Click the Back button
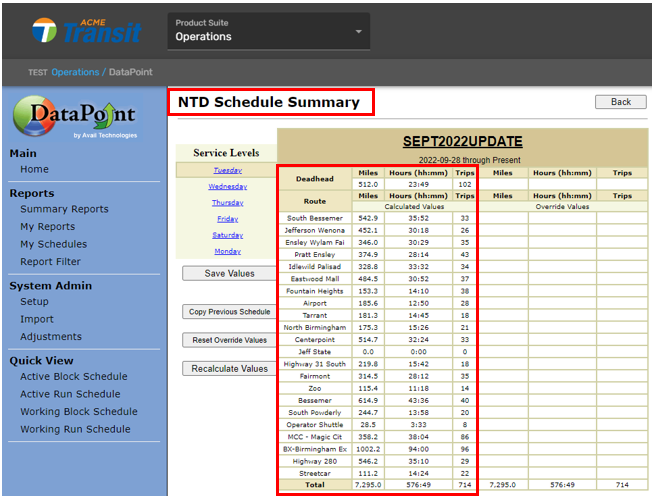Screen dimensions: 652x497 click(x=620, y=102)
